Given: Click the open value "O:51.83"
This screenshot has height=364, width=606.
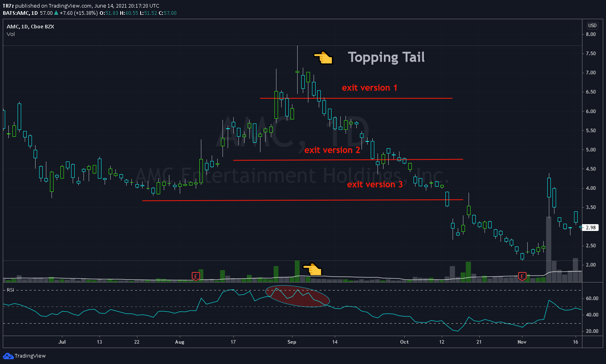Looking at the screenshot, I should click(x=109, y=13).
